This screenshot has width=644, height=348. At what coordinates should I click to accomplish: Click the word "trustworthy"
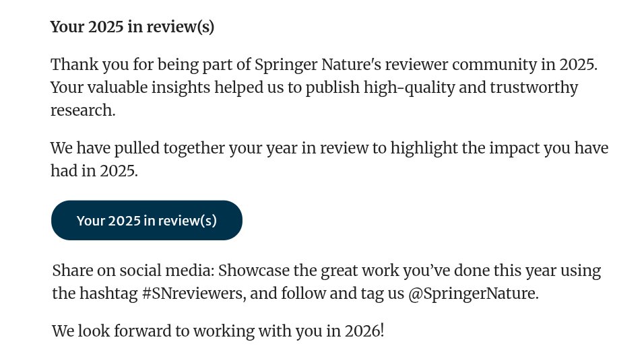pos(534,88)
